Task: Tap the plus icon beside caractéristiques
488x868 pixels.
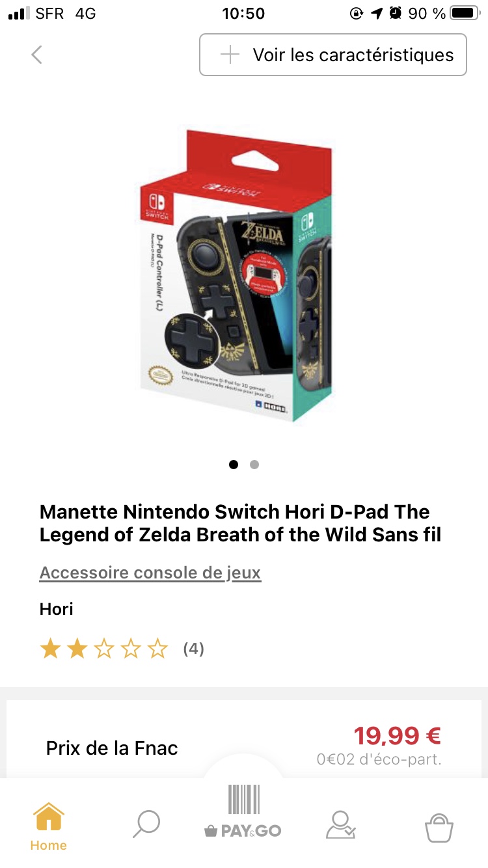Action: 230,55
